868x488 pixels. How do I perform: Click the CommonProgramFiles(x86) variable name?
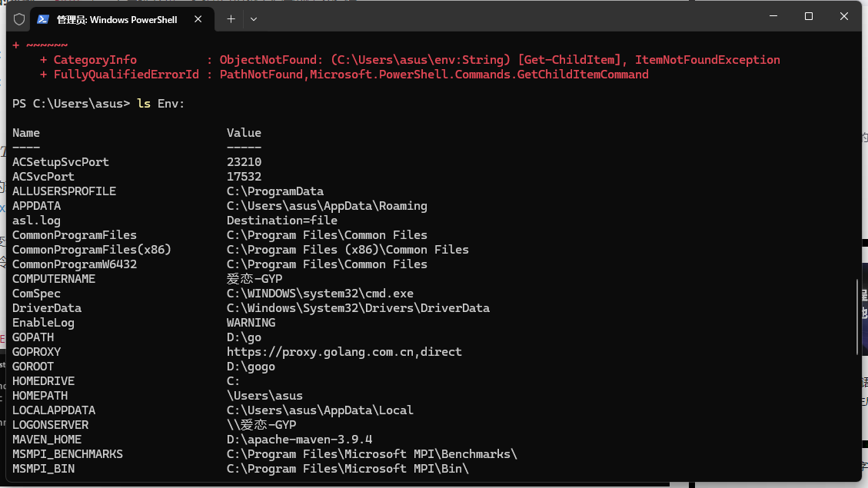point(92,250)
